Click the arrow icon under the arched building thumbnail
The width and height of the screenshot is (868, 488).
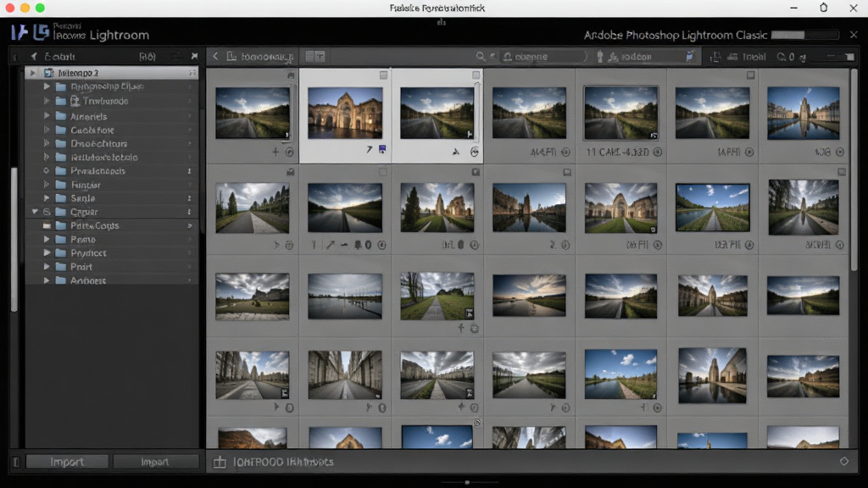(370, 150)
